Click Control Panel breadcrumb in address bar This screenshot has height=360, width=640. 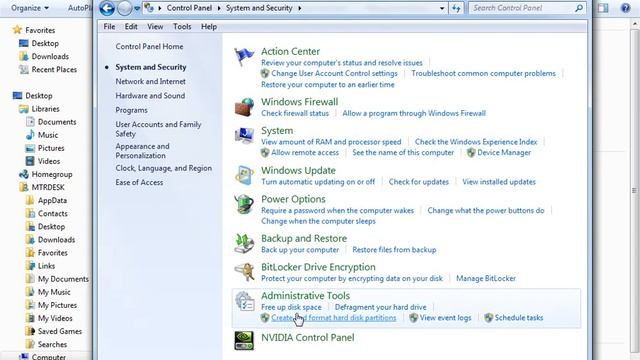tap(189, 8)
